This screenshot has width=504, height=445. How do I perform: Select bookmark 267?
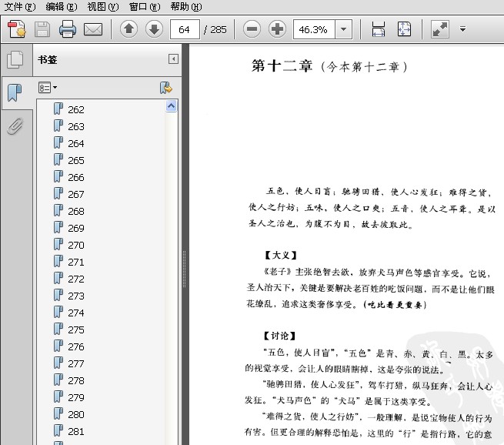pos(76,194)
